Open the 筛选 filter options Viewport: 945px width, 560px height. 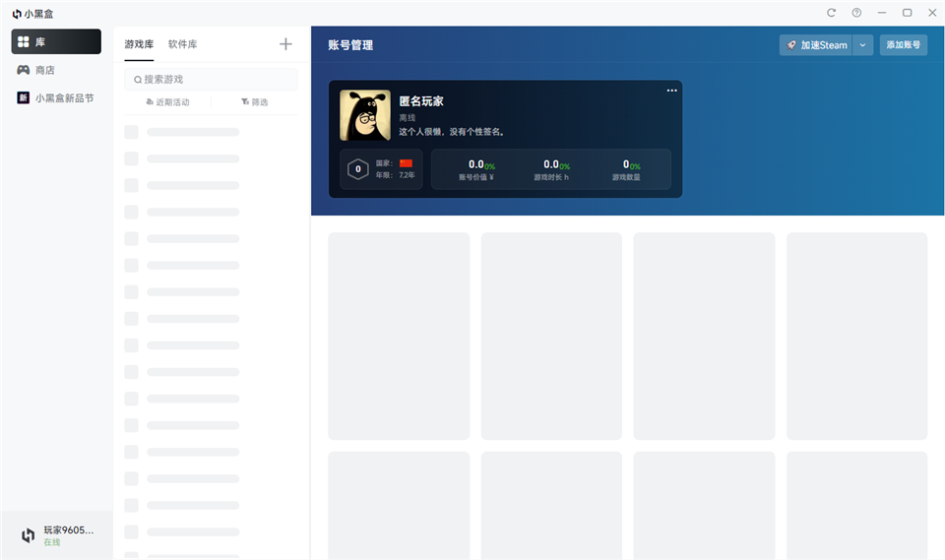click(x=254, y=102)
